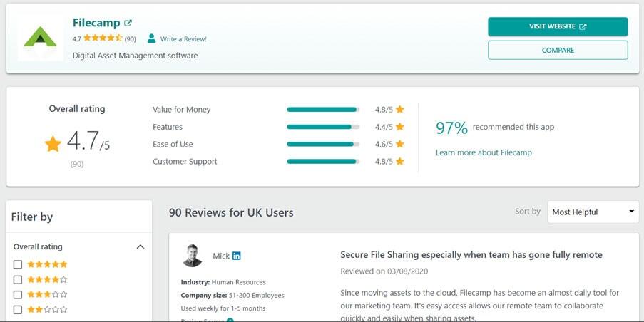644x322 pixels.
Task: Click the large Overall rating star
Action: click(53, 144)
